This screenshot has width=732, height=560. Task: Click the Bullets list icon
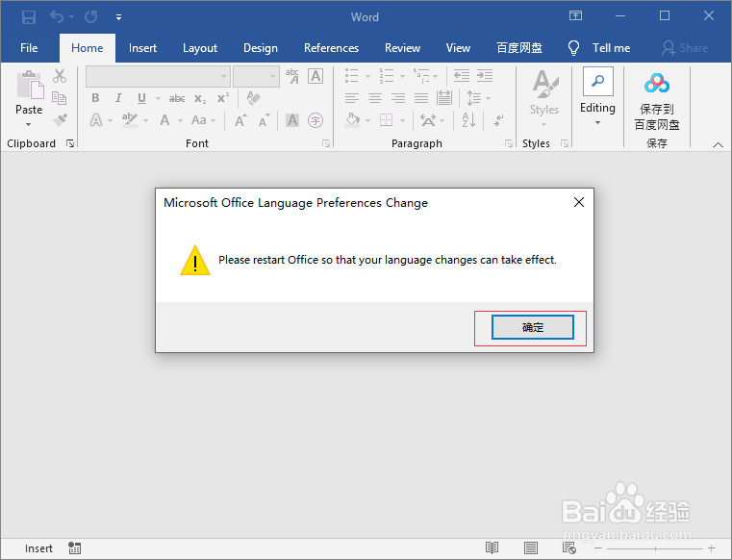[x=352, y=76]
